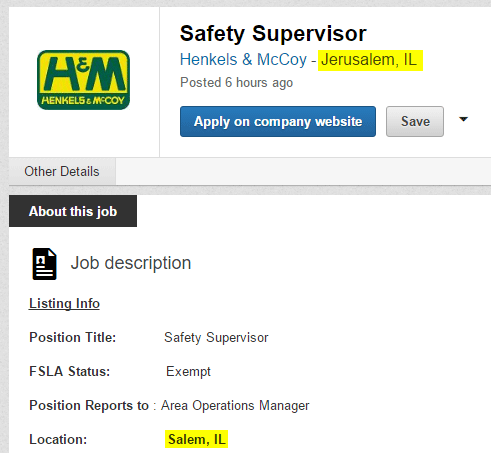The image size is (491, 453).
Task: Click Apply on company website button
Action: pos(278,121)
